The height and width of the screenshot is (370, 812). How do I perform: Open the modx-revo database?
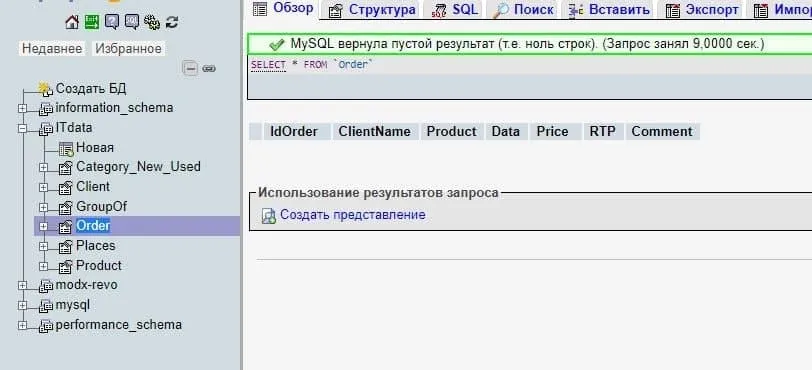pos(86,285)
